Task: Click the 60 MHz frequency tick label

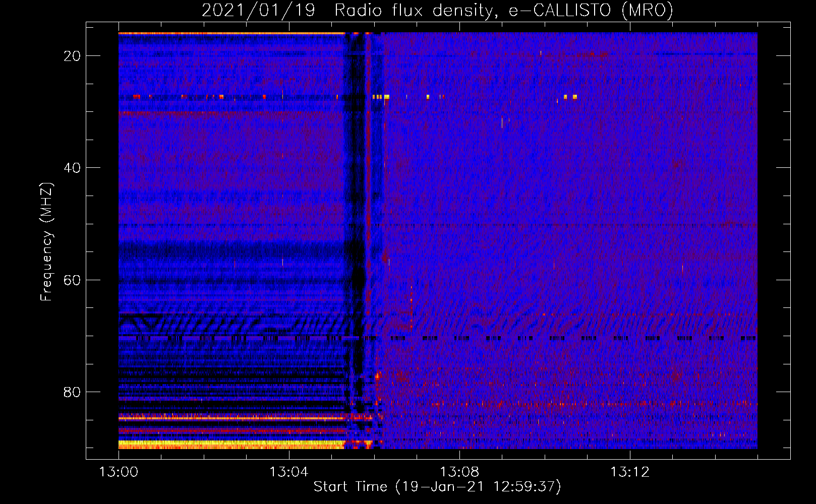Action: click(x=72, y=280)
